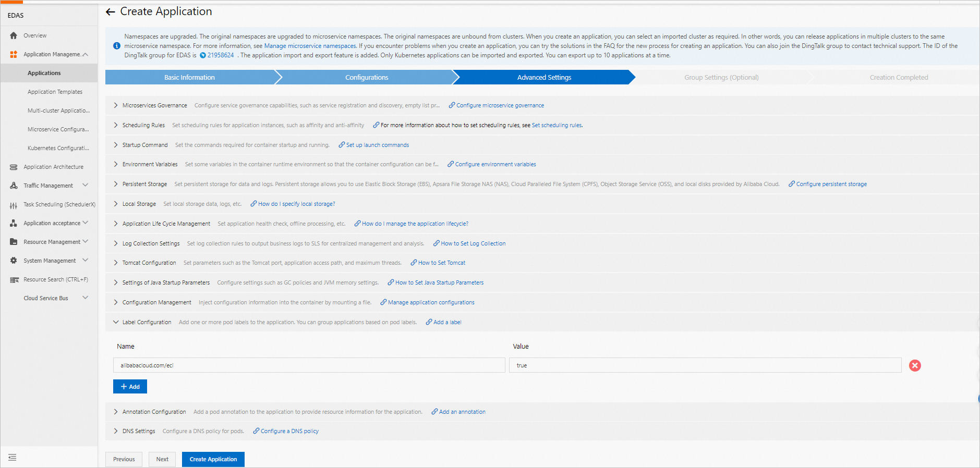Click the Traffic Management icon

click(x=14, y=186)
